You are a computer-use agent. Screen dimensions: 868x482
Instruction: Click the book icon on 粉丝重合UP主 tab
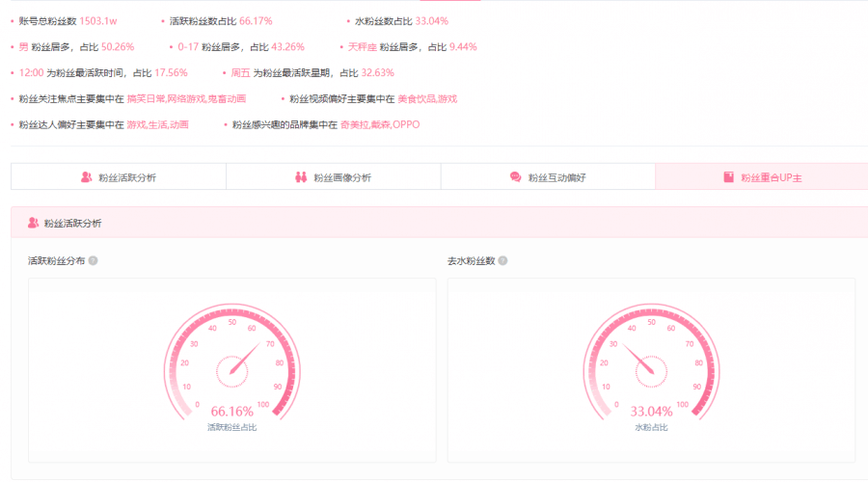pyautogui.click(x=728, y=177)
